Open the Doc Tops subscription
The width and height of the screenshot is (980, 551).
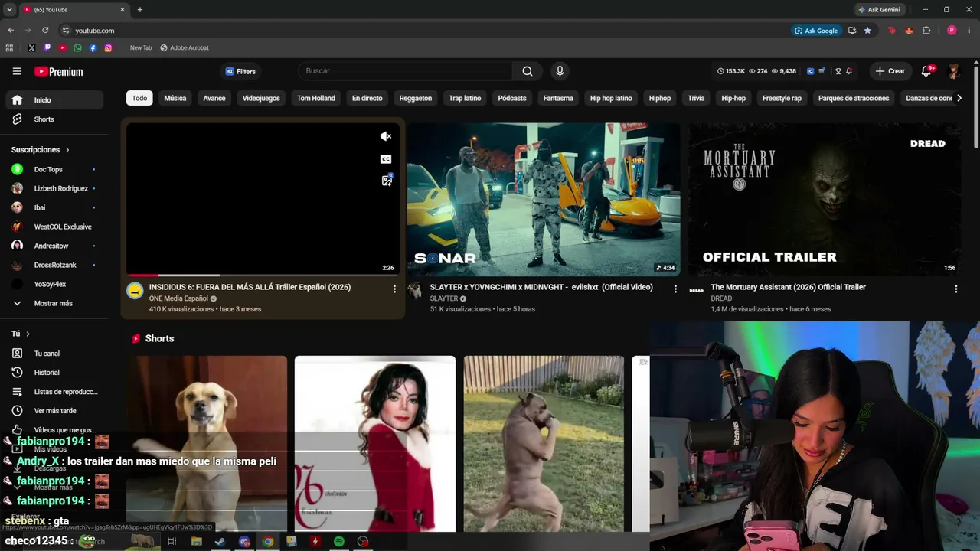click(54, 169)
